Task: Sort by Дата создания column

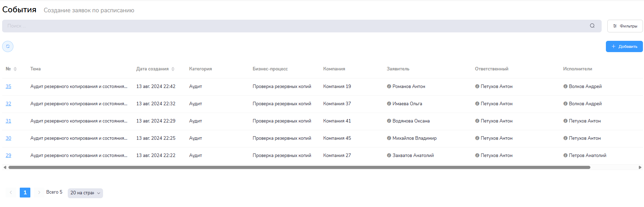Action: [x=173, y=69]
